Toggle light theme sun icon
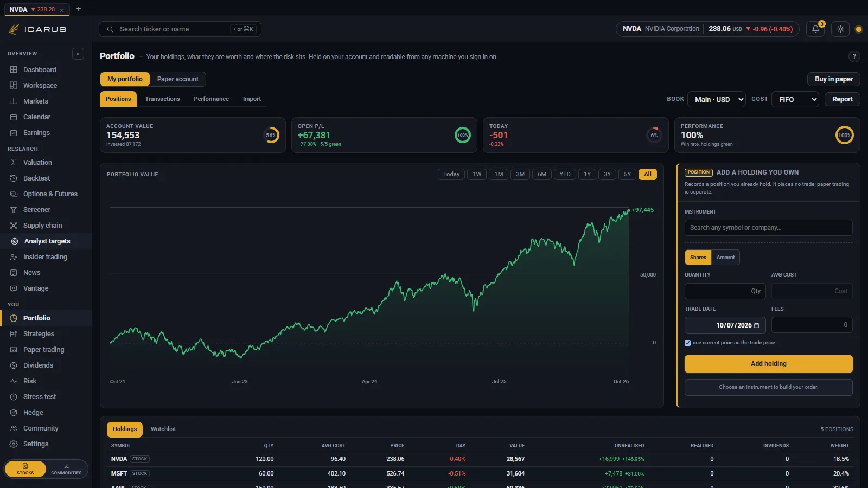868x488 pixels. 840,29
